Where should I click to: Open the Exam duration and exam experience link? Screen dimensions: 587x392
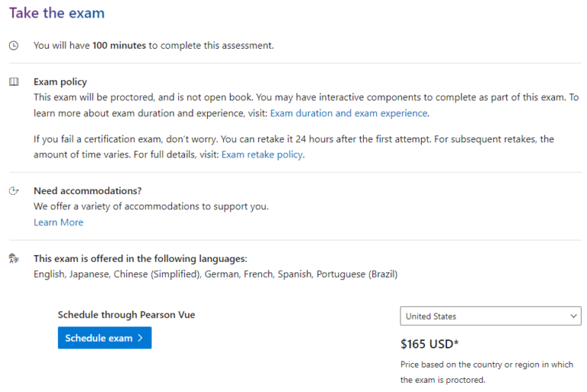[349, 113]
